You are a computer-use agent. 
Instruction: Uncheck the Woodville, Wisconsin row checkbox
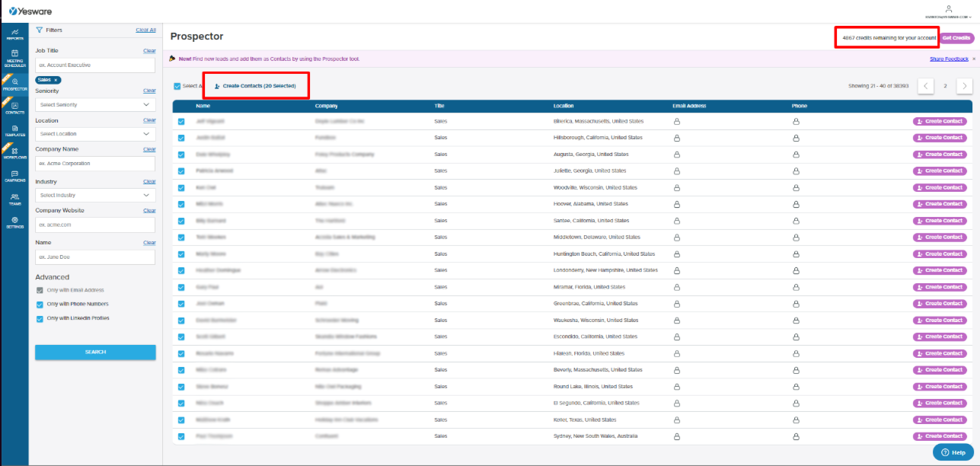181,187
